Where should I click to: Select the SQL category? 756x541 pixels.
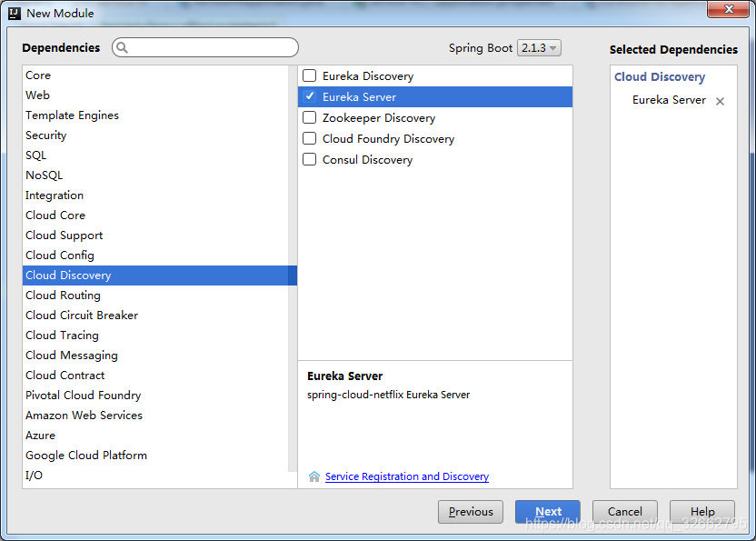(155, 155)
